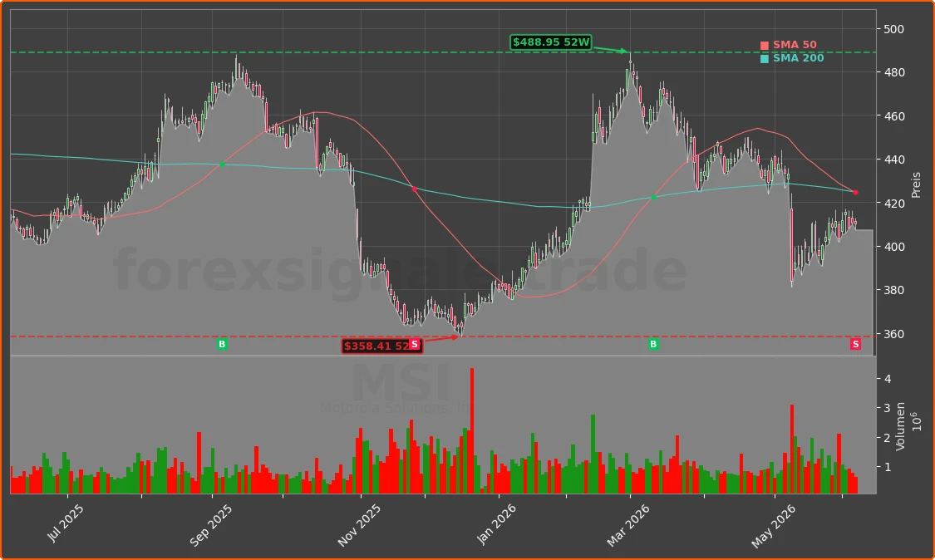935x560 pixels.
Task: Click the teal SMA 200 legend swatch
Action: point(765,58)
